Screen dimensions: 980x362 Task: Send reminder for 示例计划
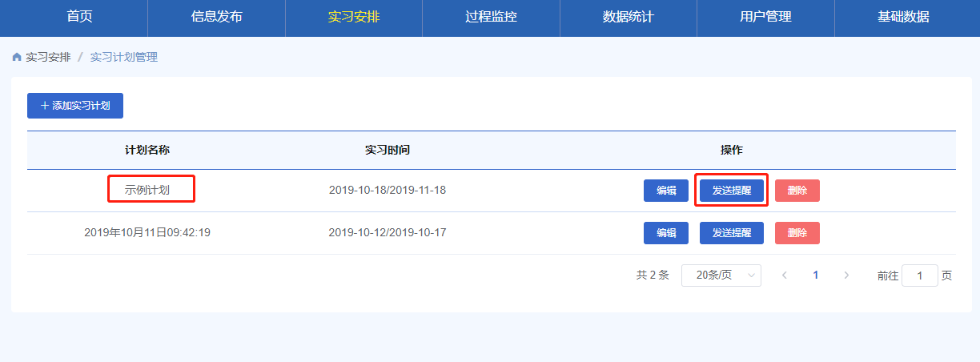coord(732,191)
